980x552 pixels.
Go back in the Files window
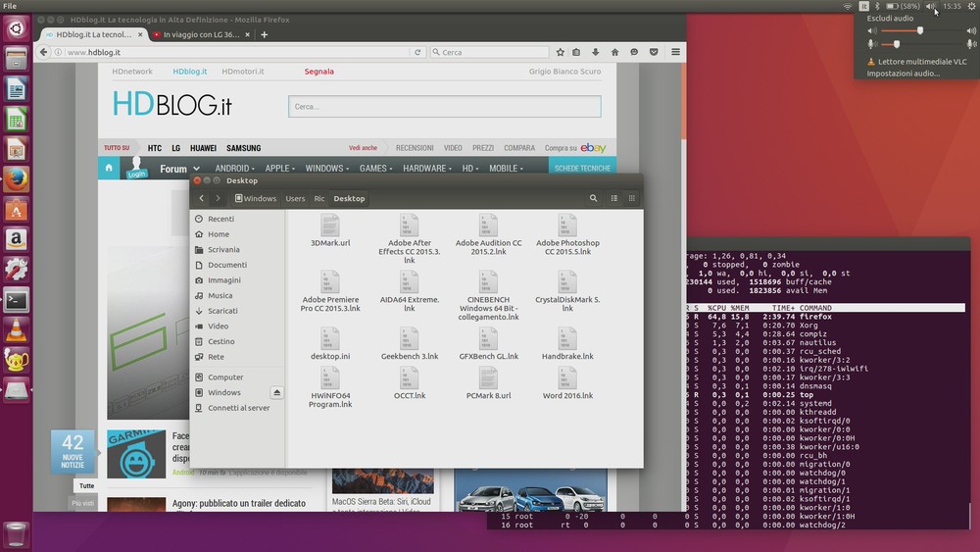pyautogui.click(x=201, y=198)
